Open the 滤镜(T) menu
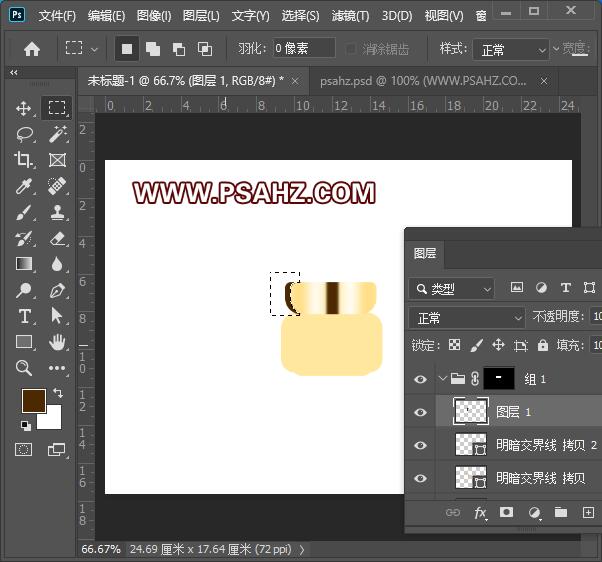 350,16
